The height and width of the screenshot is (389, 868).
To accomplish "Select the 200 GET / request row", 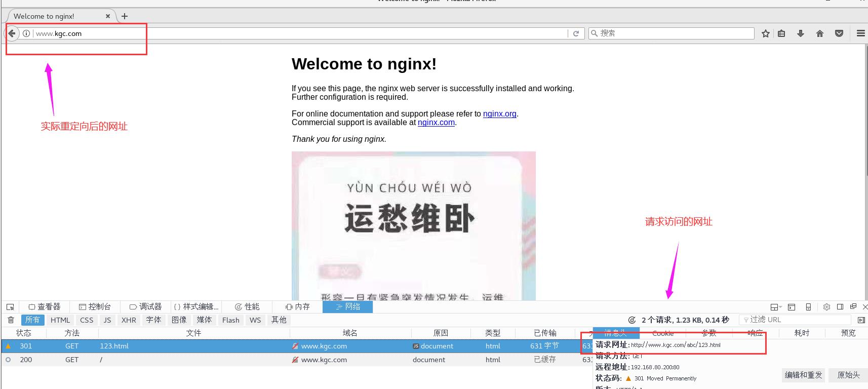I will [297, 360].
